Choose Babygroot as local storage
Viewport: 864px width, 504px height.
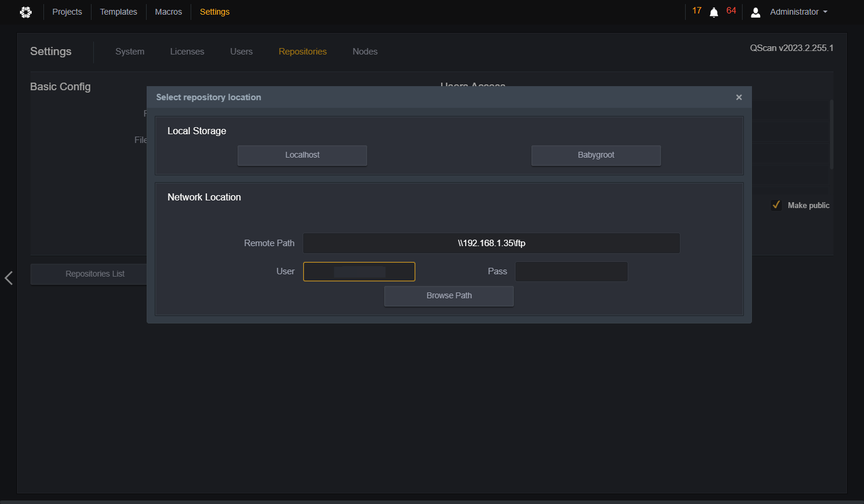coord(596,155)
